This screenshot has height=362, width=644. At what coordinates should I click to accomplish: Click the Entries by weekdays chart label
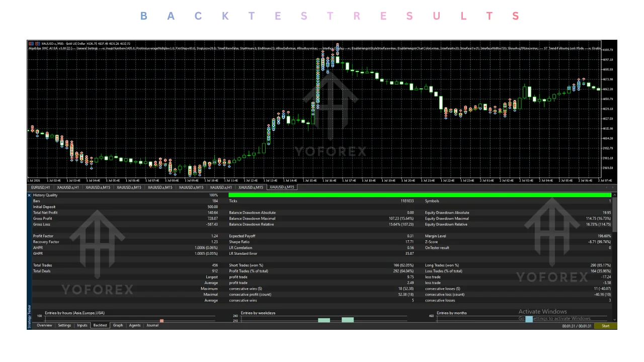(258, 313)
